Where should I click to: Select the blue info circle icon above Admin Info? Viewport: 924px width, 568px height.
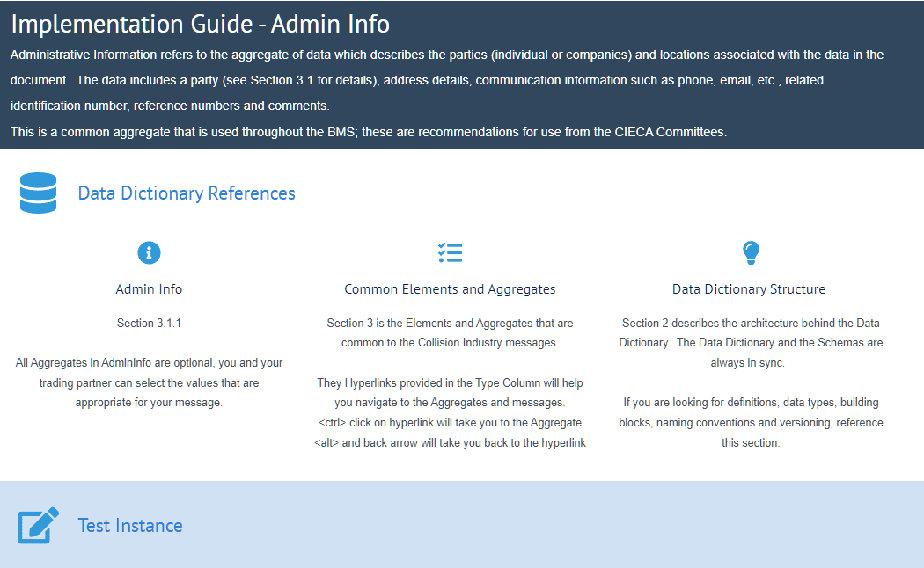click(149, 252)
